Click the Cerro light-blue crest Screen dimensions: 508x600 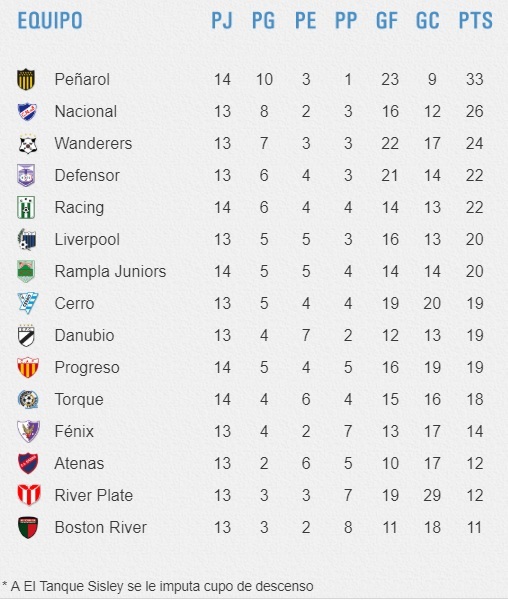coord(28,303)
